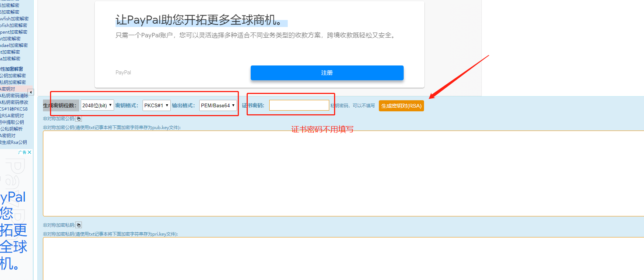The image size is (644, 280).
Task: Open the A私钥密码清除 sidebar link
Action: click(x=14, y=95)
